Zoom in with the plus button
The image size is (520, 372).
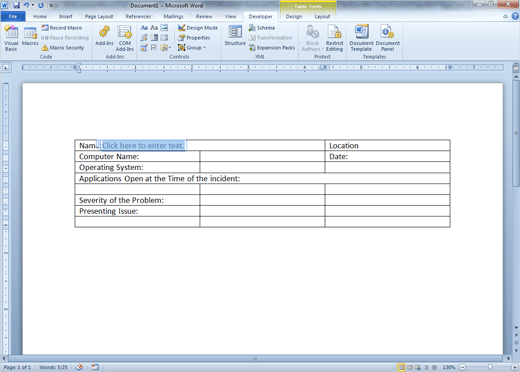[x=515, y=367]
